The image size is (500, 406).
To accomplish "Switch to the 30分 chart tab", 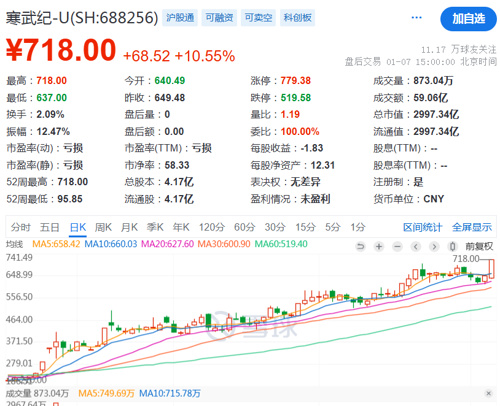I will 275,227.
